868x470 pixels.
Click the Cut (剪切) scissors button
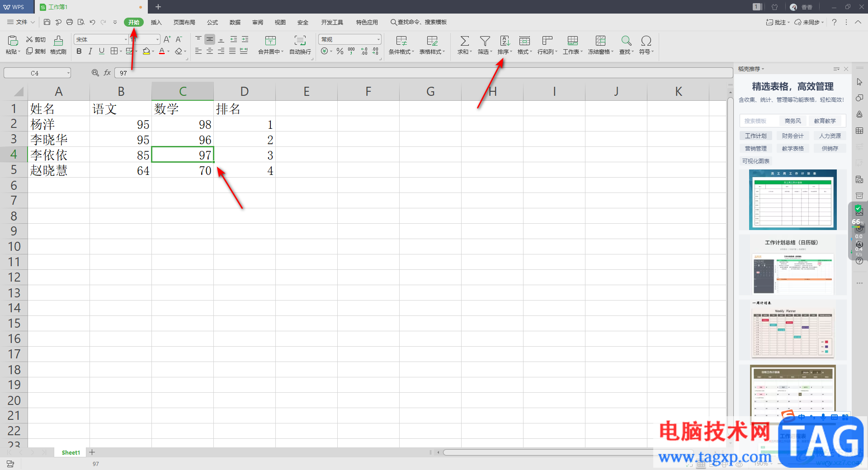[36, 40]
